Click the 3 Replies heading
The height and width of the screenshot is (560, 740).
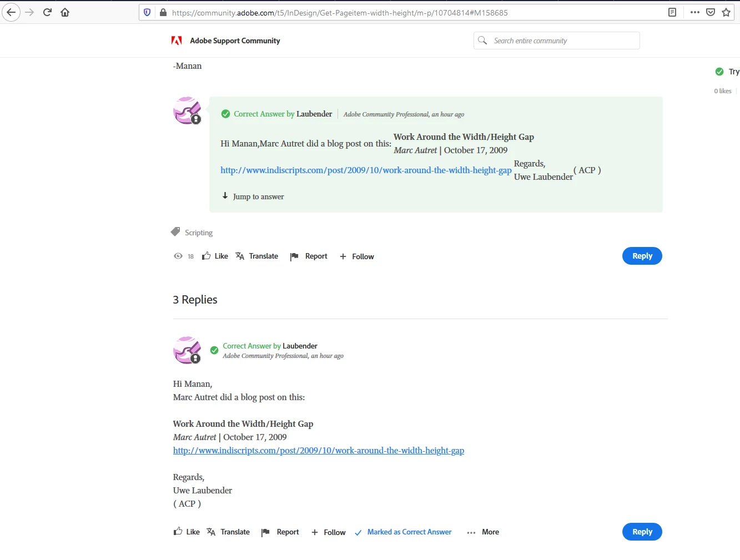195,300
